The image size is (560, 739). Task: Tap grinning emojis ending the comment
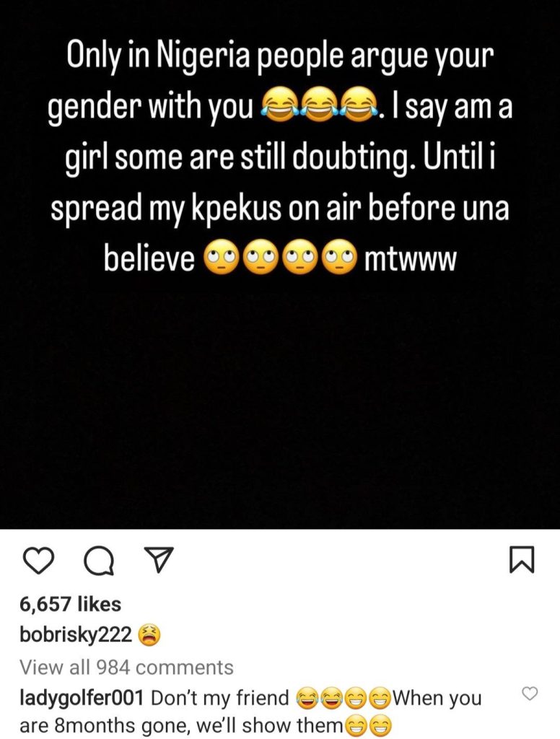pyautogui.click(x=367, y=727)
